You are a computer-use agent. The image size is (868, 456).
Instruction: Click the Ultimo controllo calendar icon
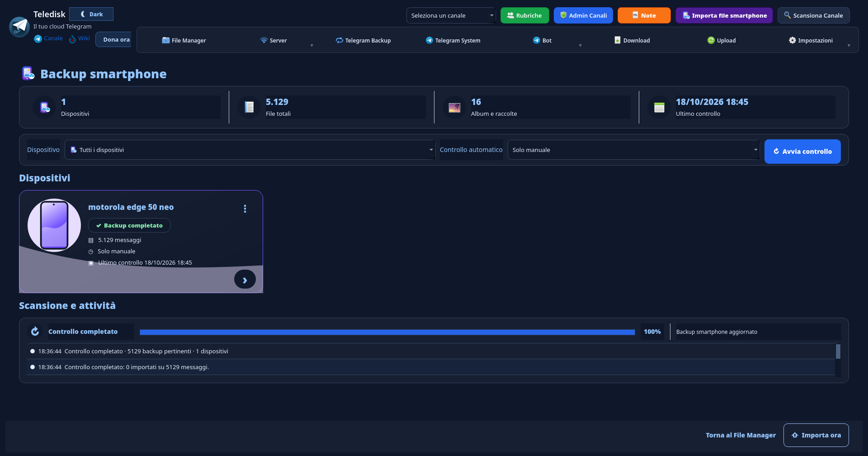coord(659,107)
